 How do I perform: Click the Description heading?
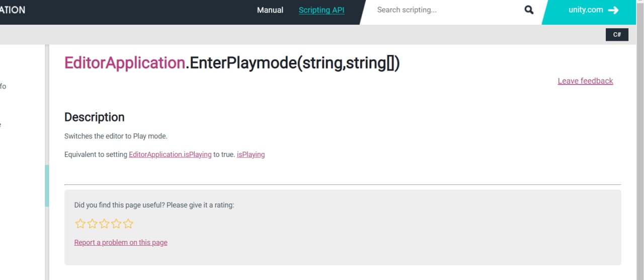click(94, 117)
